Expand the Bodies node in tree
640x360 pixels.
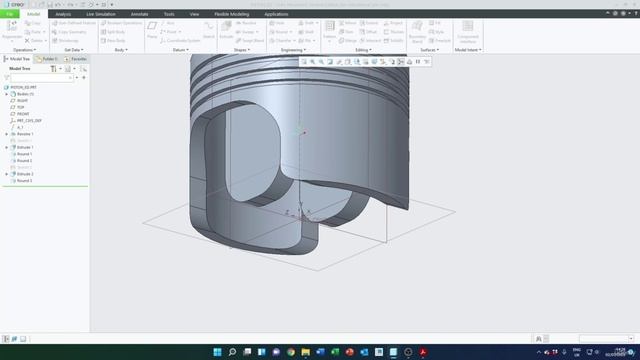pos(7,94)
